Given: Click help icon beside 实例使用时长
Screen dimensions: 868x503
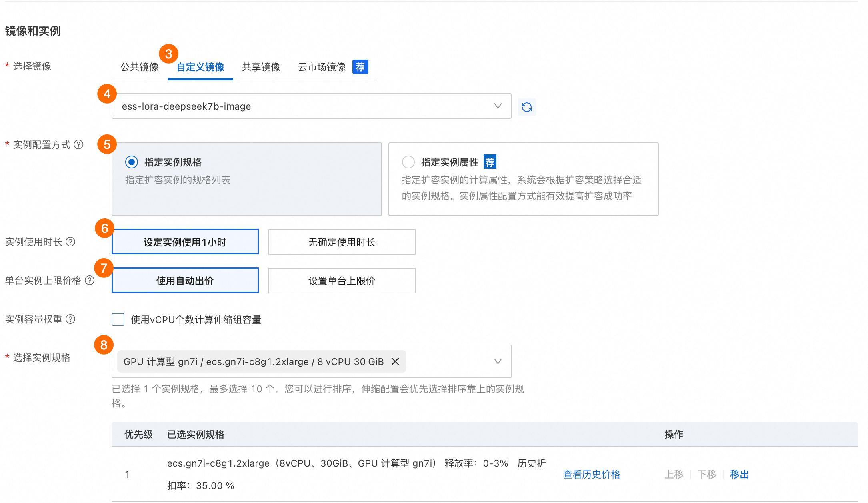Looking at the screenshot, I should (70, 242).
